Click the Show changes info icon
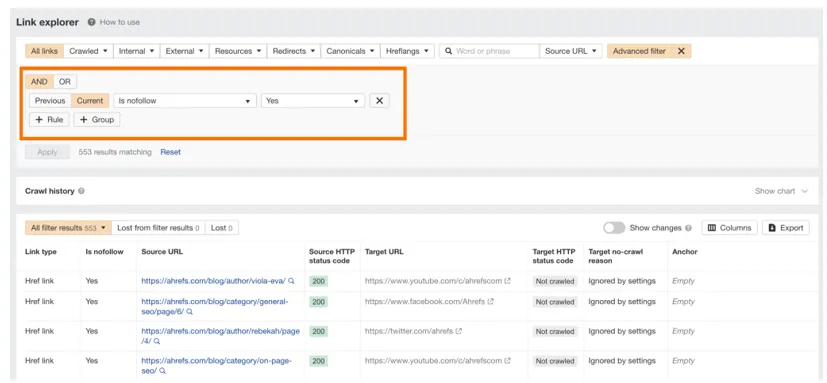 click(688, 228)
